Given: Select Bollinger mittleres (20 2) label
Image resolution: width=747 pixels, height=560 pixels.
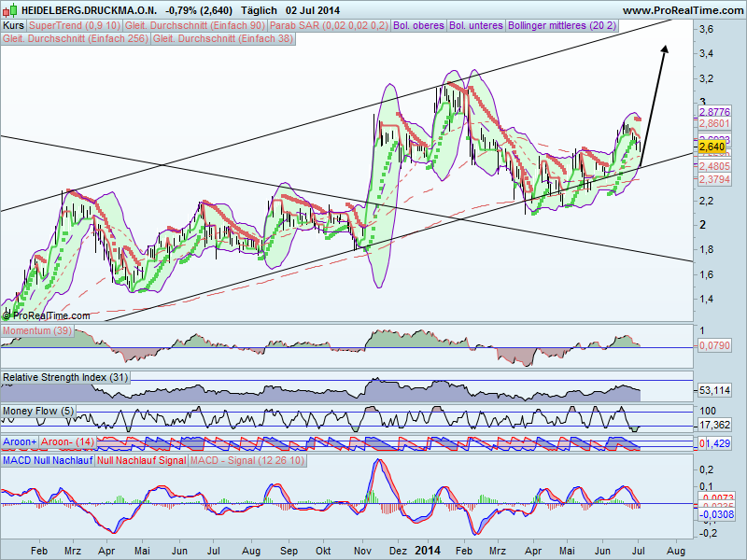Looking at the screenshot, I should point(562,26).
